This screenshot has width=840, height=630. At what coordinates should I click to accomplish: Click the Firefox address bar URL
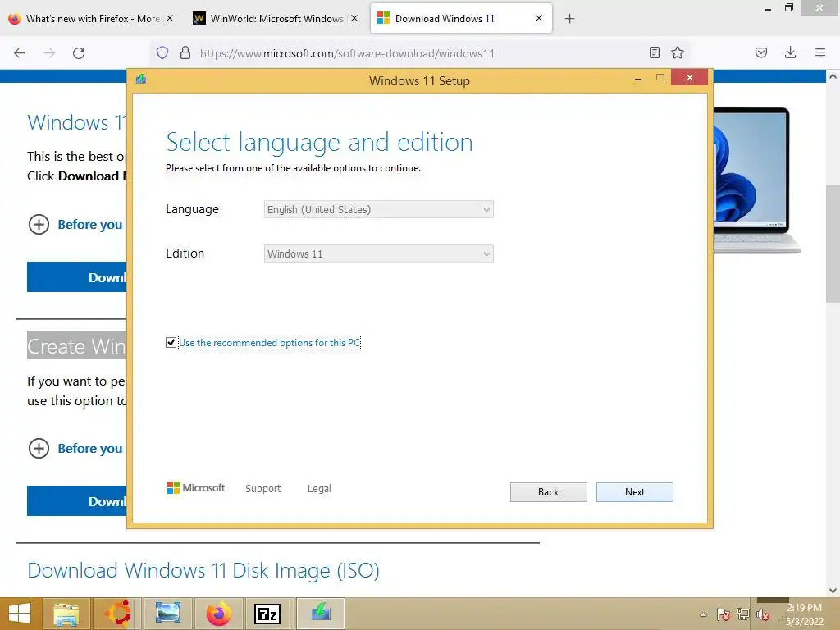[347, 53]
